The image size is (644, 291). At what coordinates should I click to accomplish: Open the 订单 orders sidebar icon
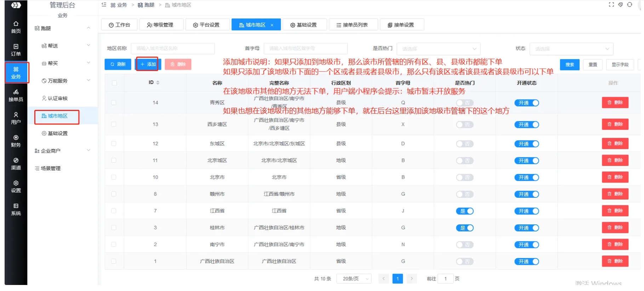(16, 50)
